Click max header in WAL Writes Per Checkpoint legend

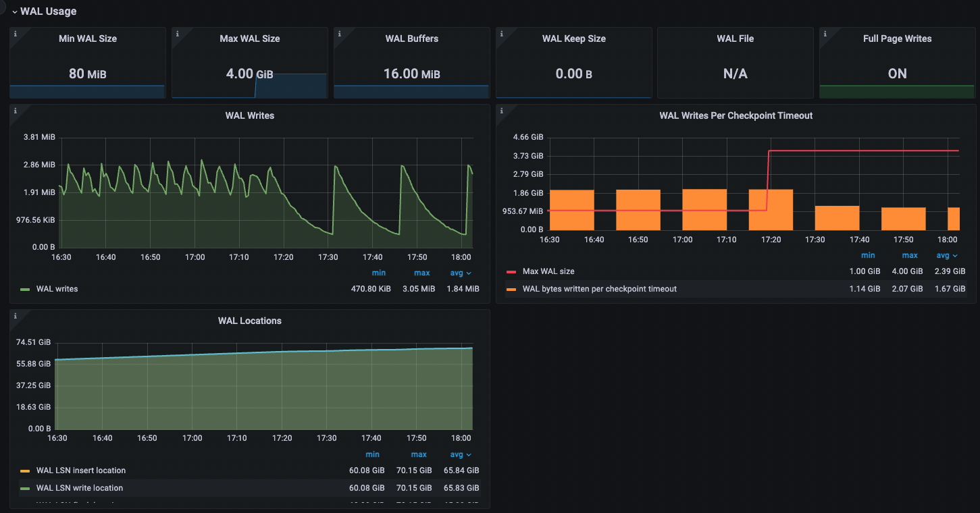point(909,255)
